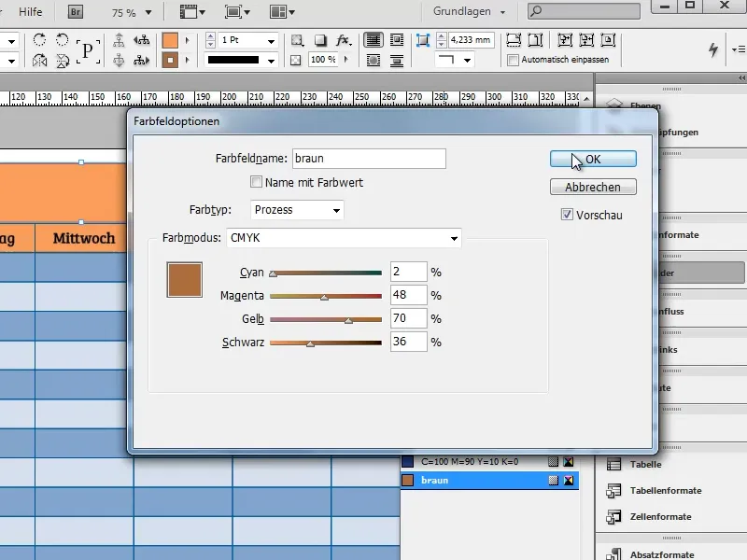
Task: Click the Schwarz percentage field
Action: [x=408, y=342]
